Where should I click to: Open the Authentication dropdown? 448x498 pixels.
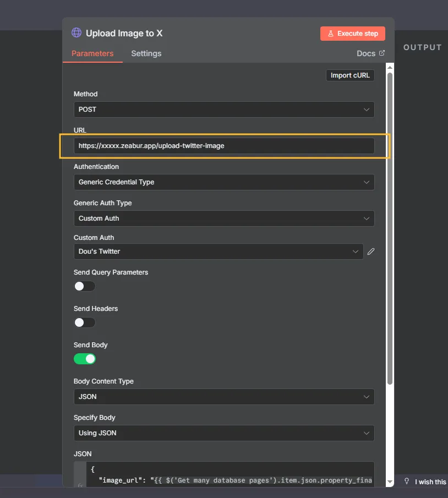click(x=223, y=182)
